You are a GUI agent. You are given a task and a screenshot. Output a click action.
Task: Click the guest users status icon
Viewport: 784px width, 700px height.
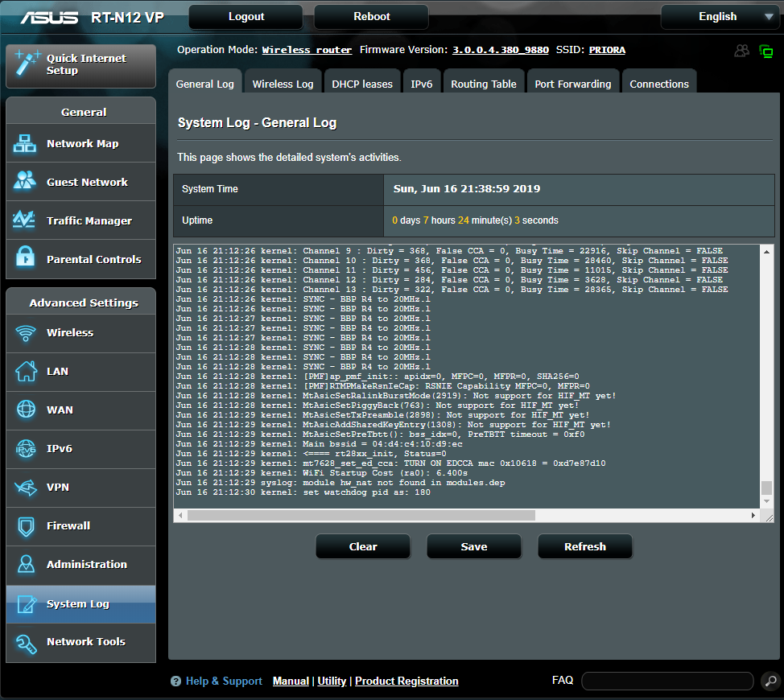(x=742, y=51)
